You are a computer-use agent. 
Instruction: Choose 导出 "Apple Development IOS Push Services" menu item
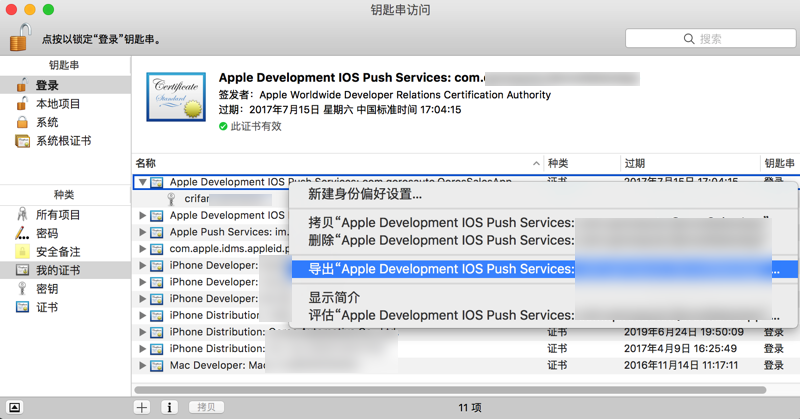(x=544, y=269)
